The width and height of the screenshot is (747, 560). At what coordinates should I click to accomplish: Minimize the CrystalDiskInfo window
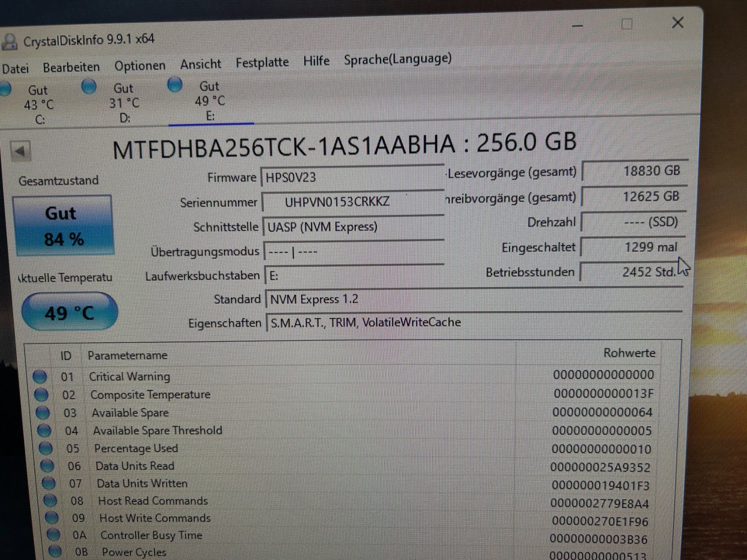pos(577,26)
